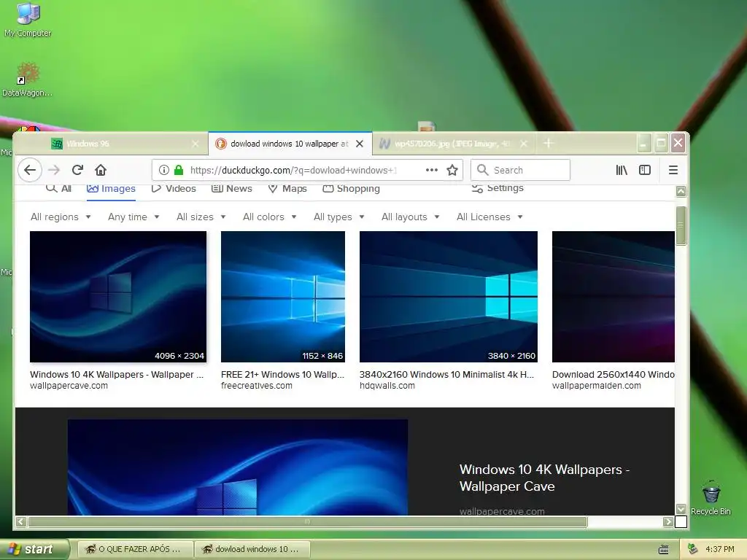Open Download 2560x1440 Windo result title

(x=613, y=375)
